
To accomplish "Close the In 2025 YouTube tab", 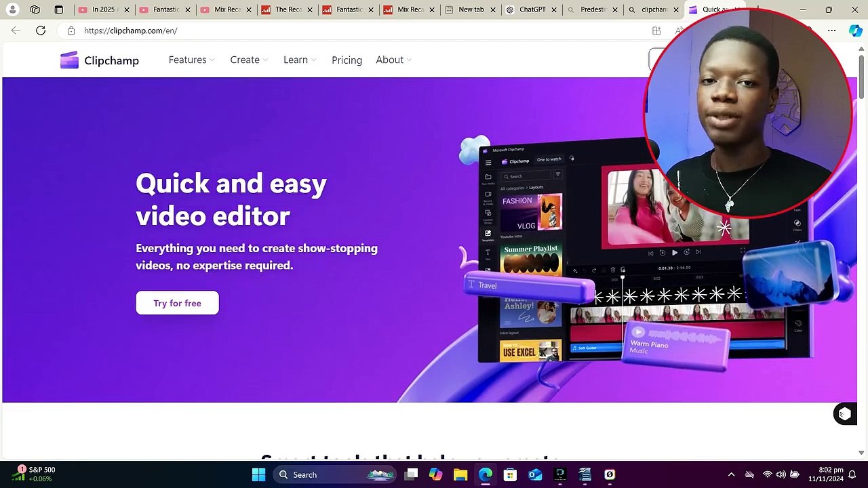I will point(126,9).
